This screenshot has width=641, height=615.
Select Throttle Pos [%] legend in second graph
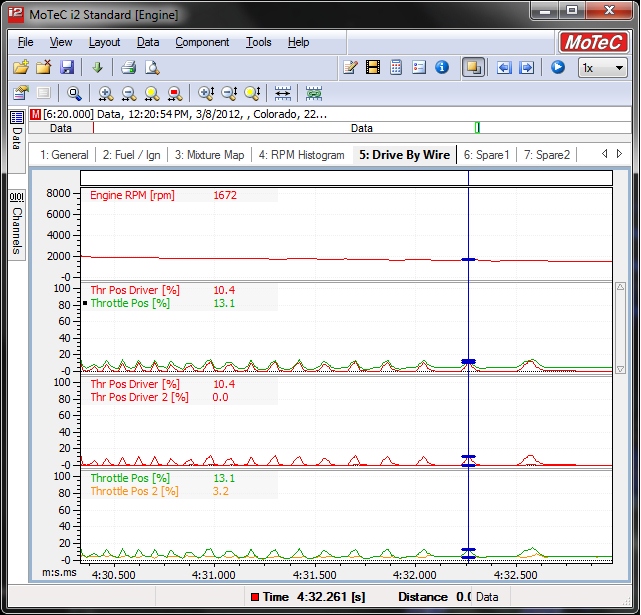[x=130, y=303]
